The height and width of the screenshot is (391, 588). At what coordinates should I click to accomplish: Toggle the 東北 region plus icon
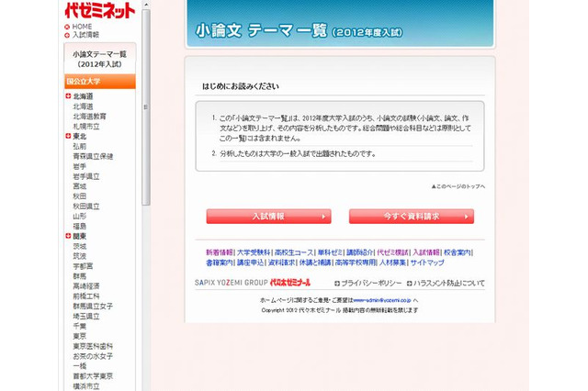coord(68,136)
